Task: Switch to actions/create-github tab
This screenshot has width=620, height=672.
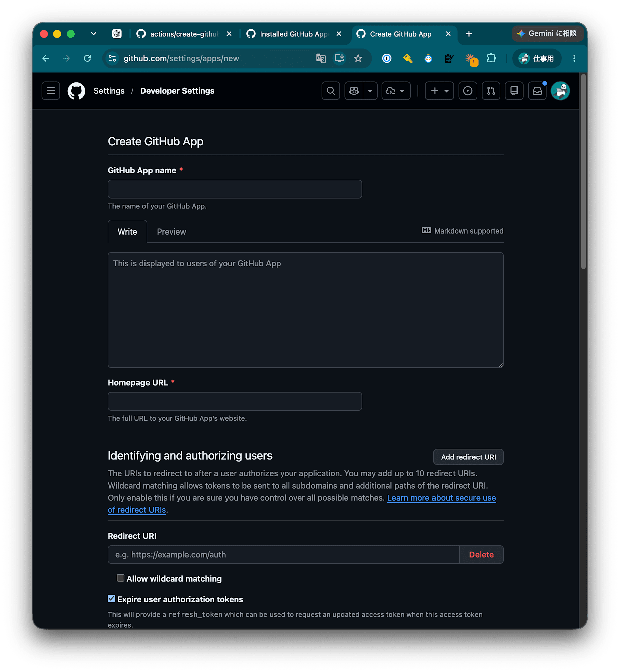Action: 184,34
